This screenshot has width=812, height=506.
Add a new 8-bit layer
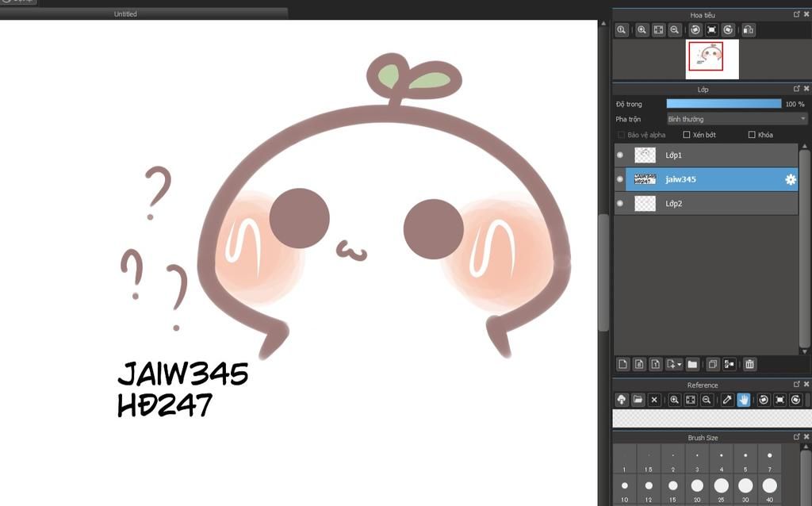(x=639, y=364)
